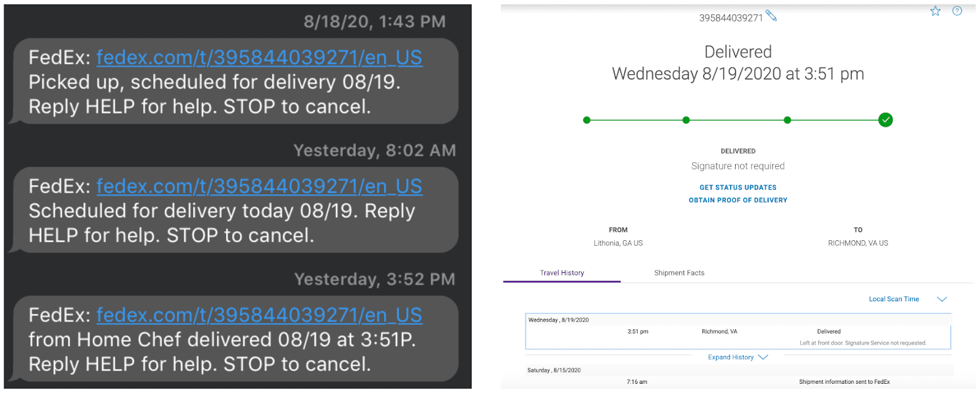
Task: Click the green delivered checkmark circle
Action: [x=885, y=120]
